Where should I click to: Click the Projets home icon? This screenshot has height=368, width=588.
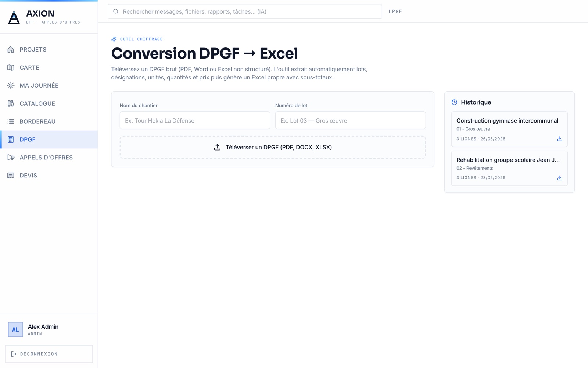click(11, 50)
